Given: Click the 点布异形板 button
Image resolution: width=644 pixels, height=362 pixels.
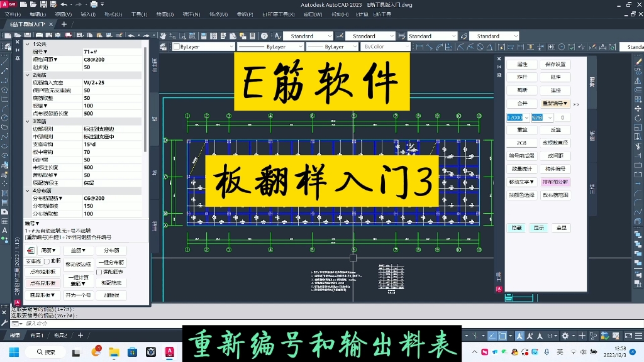Looking at the screenshot, I should click(x=43, y=283).
